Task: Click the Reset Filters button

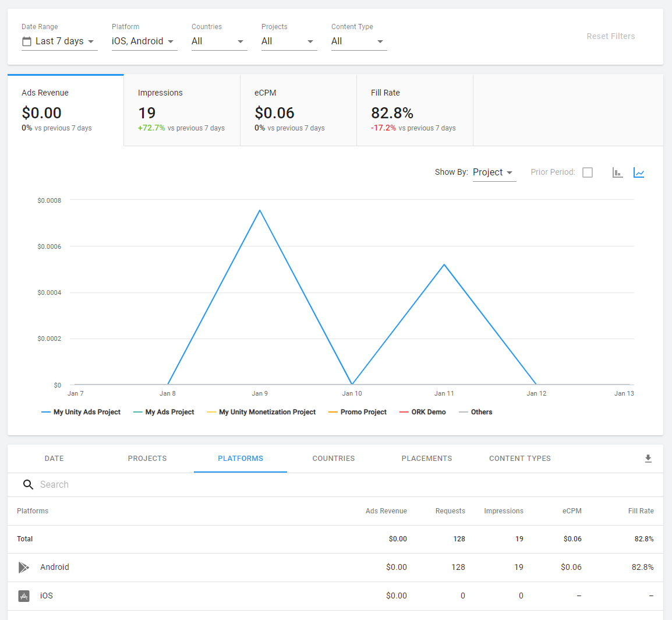Action: [610, 36]
